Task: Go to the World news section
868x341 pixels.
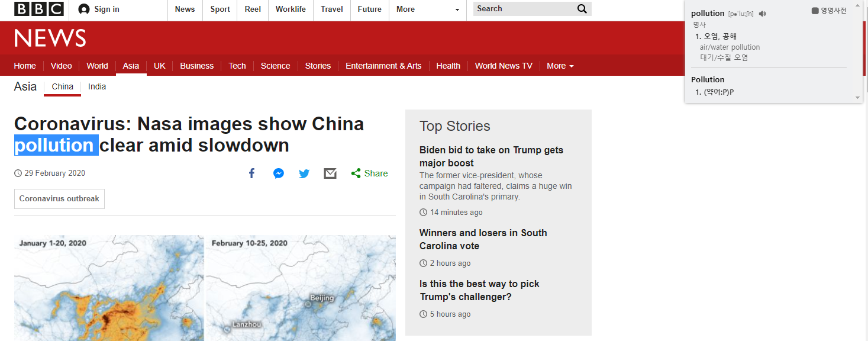Action: (x=97, y=66)
